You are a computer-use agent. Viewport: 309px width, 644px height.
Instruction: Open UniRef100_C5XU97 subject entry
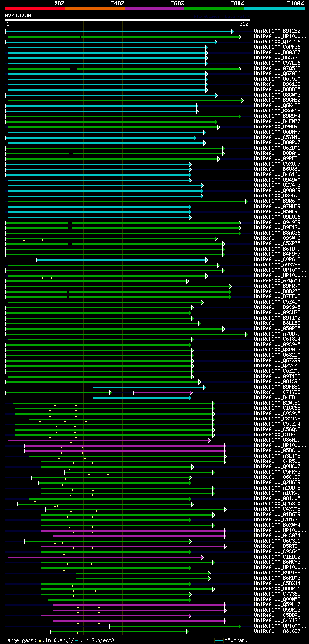tap(278, 164)
